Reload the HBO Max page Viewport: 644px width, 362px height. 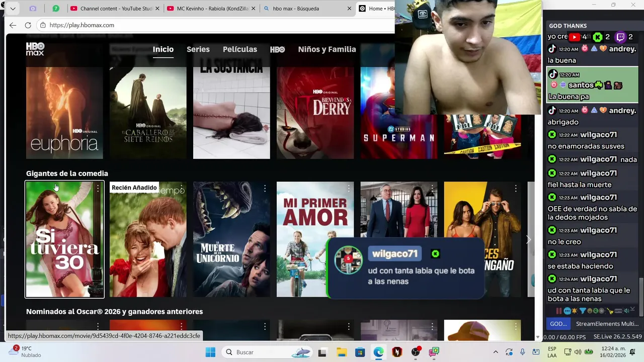[28, 25]
